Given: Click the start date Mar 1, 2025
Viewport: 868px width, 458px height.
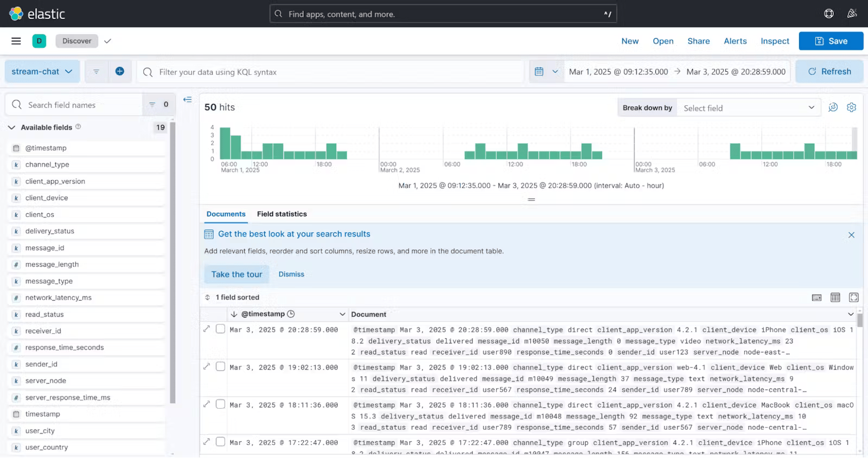Looking at the screenshot, I should click(x=618, y=72).
